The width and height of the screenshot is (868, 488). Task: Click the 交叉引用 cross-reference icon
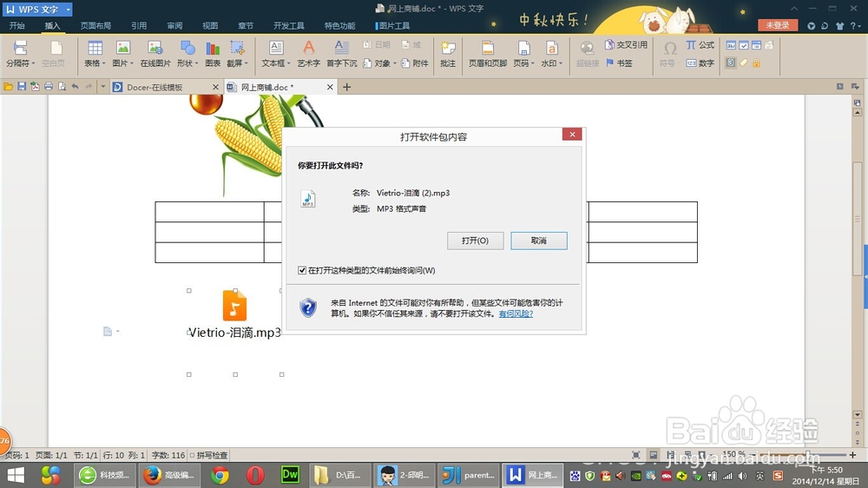point(609,44)
